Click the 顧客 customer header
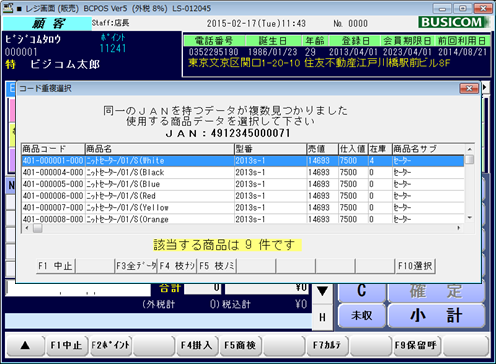The width and height of the screenshot is (496, 364). click(47, 23)
